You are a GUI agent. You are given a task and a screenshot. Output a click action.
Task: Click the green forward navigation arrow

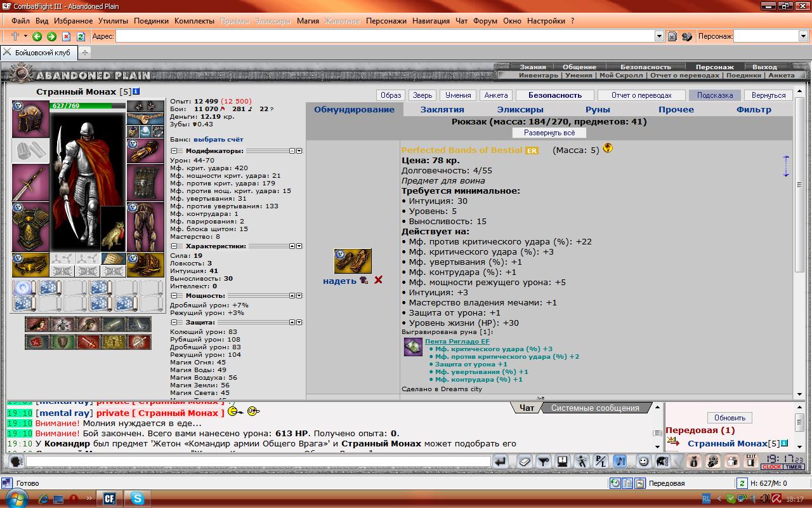(51, 37)
